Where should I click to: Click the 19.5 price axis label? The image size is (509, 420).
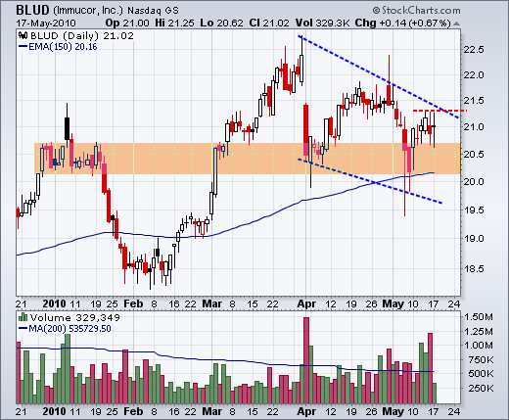click(x=474, y=210)
